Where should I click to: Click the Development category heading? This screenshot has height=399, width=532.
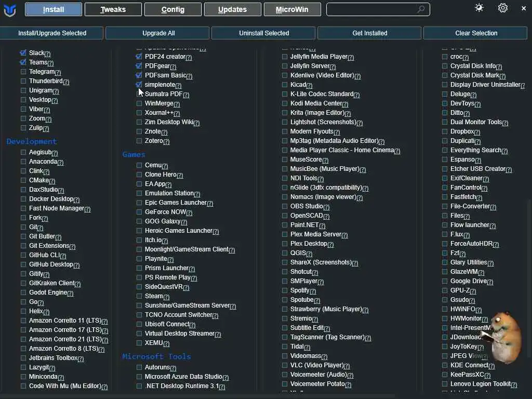[32, 141]
